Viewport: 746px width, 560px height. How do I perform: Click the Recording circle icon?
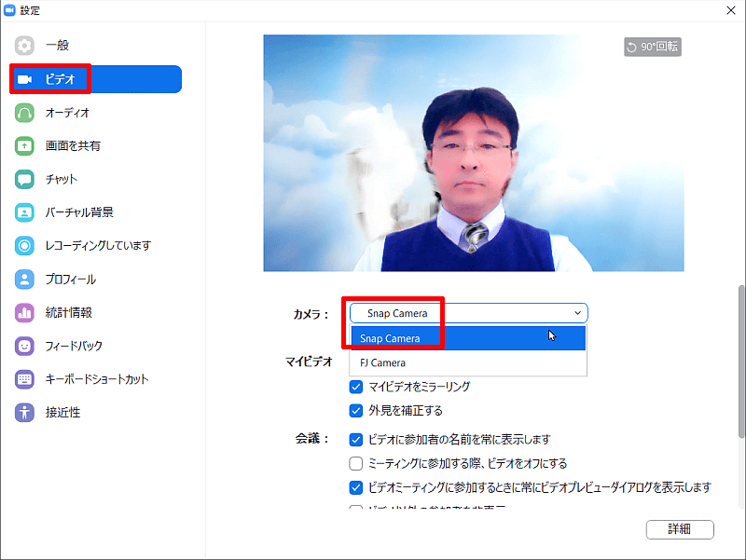tap(24, 246)
